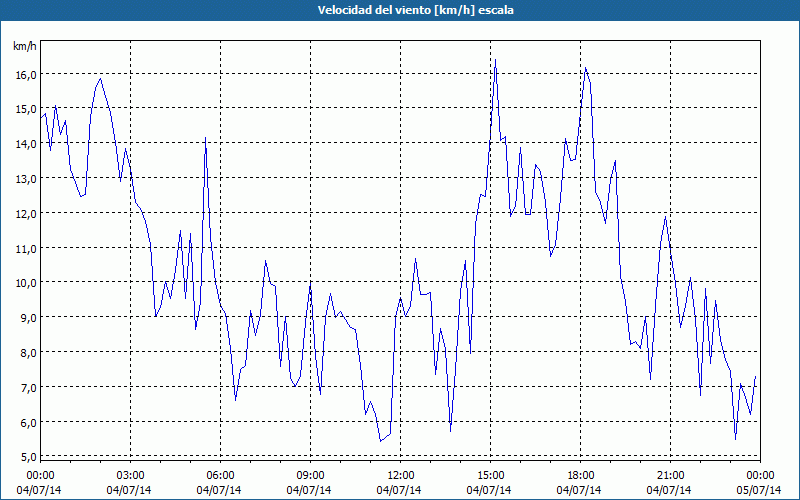The height and width of the screenshot is (500, 800).
Task: Click the chart title 'Velocidad del viento [km/h] escala'
Action: 415,10
